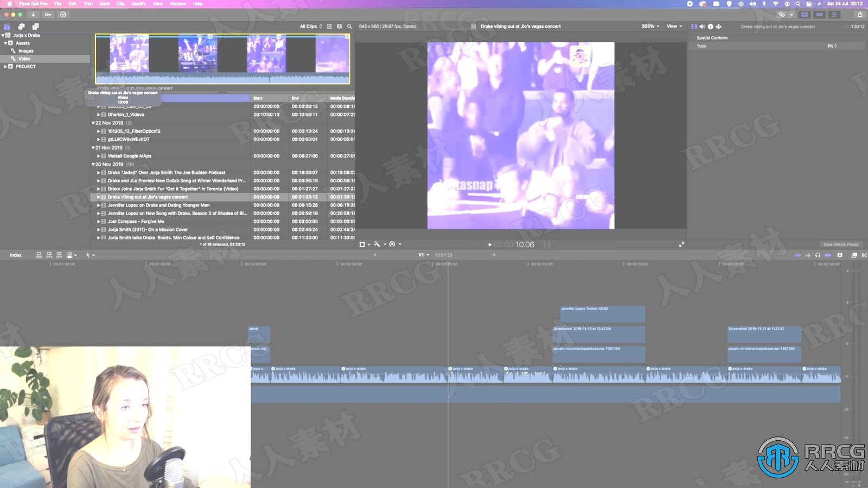Enter viewer full screen mode
This screenshot has height=488, width=868.
tap(681, 245)
